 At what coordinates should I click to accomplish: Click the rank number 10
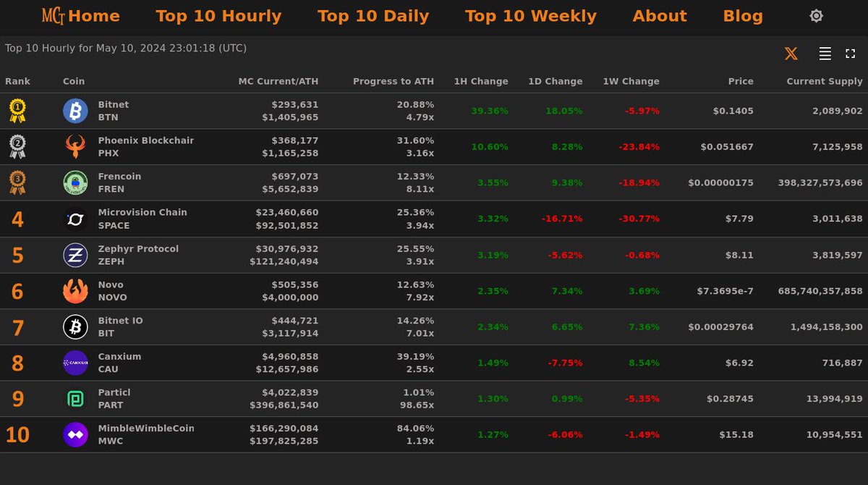(x=17, y=435)
